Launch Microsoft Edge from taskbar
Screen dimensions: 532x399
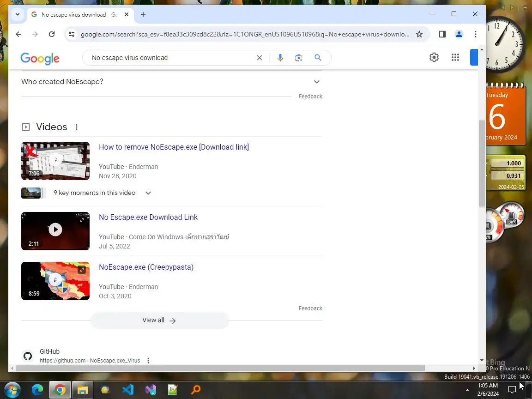click(37, 389)
